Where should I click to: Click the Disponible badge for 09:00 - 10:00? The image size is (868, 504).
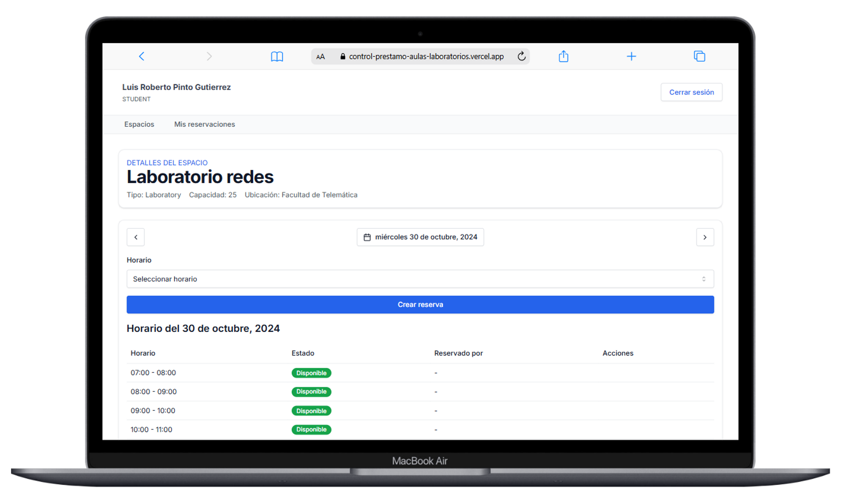[x=311, y=410]
